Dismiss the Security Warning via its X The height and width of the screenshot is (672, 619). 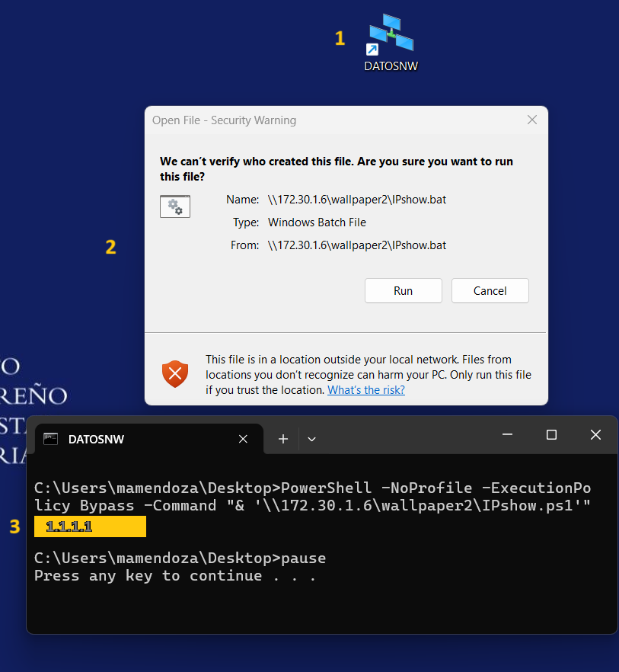(x=532, y=120)
